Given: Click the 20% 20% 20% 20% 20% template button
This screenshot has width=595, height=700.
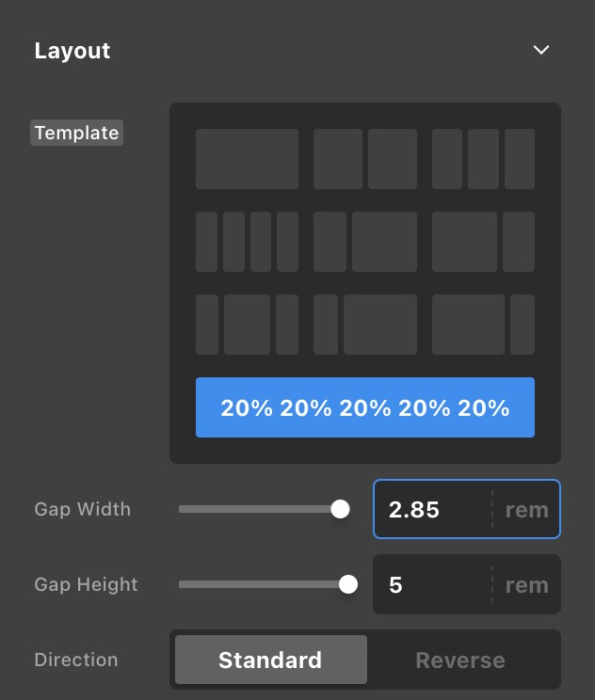Looking at the screenshot, I should [x=364, y=407].
